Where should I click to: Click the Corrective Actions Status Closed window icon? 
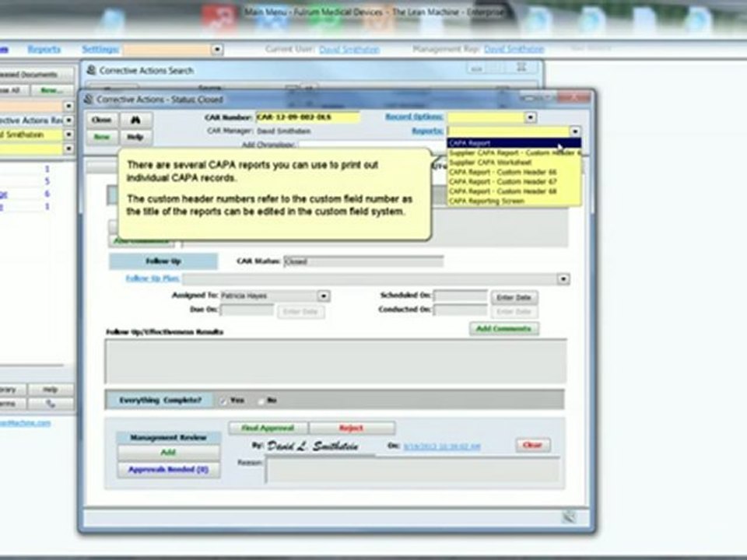[88, 99]
